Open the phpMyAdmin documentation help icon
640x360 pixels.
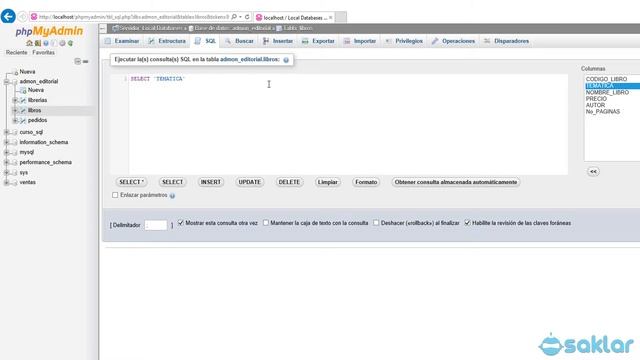coord(46,43)
